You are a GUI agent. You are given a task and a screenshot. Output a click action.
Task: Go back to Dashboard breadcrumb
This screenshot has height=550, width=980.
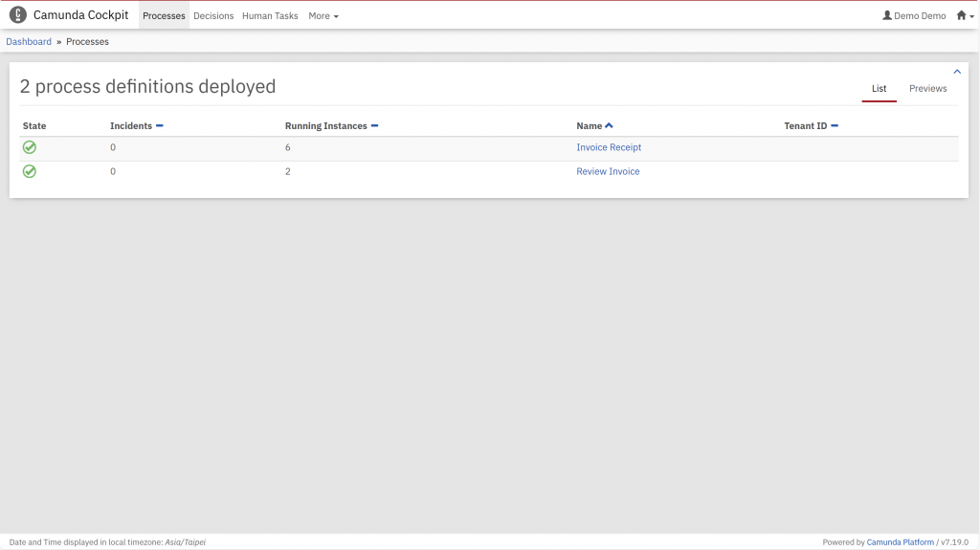coord(29,41)
